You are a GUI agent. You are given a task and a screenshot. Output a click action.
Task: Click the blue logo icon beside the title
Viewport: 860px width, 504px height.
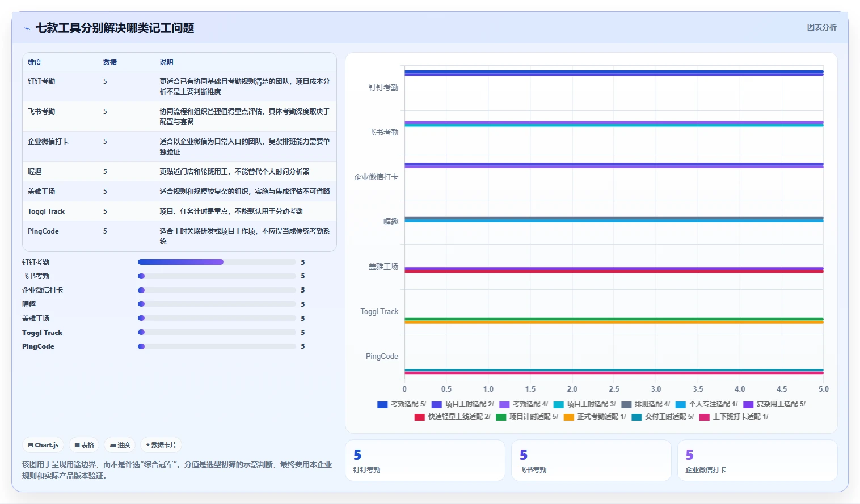[x=27, y=28]
